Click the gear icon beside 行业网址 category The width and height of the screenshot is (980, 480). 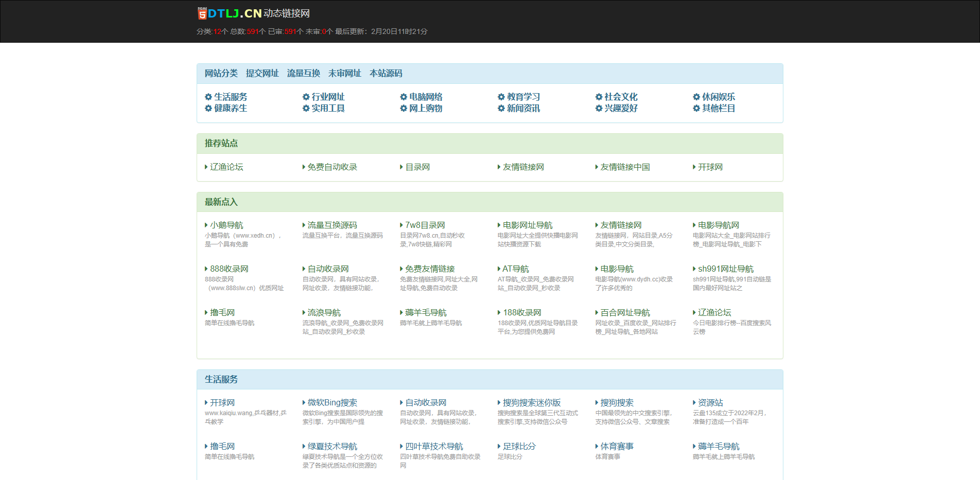(x=306, y=97)
